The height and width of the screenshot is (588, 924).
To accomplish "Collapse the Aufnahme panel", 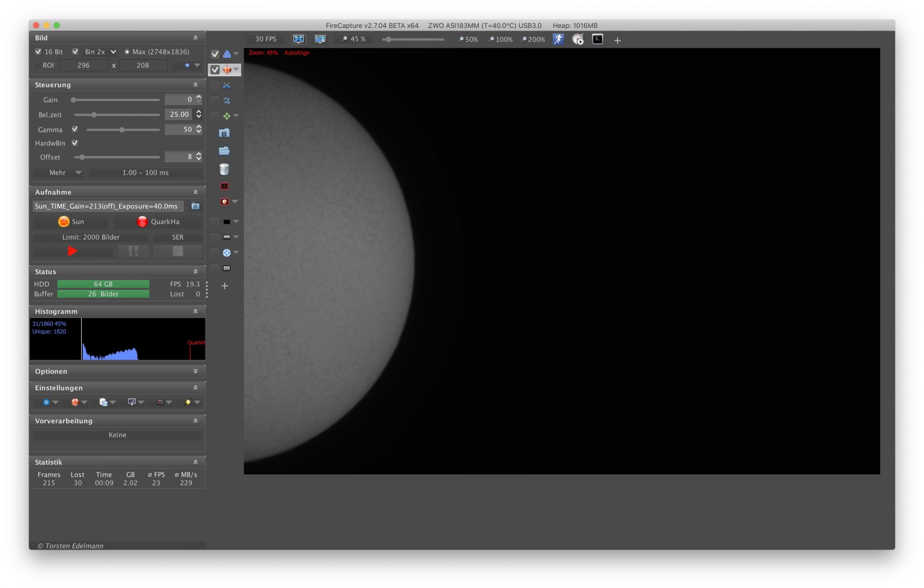I will point(195,192).
